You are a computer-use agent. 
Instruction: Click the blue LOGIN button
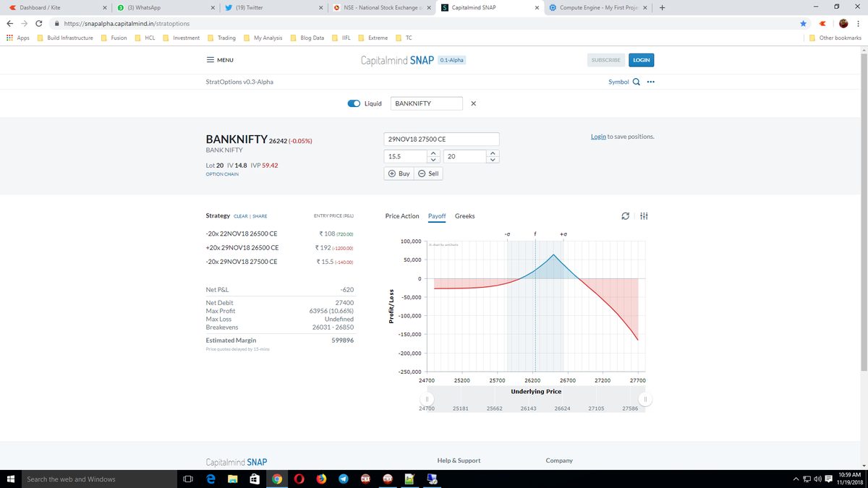click(x=642, y=60)
